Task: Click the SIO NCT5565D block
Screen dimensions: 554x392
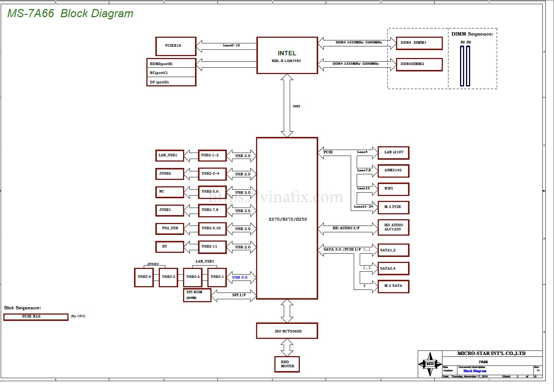Action: pyautogui.click(x=287, y=331)
